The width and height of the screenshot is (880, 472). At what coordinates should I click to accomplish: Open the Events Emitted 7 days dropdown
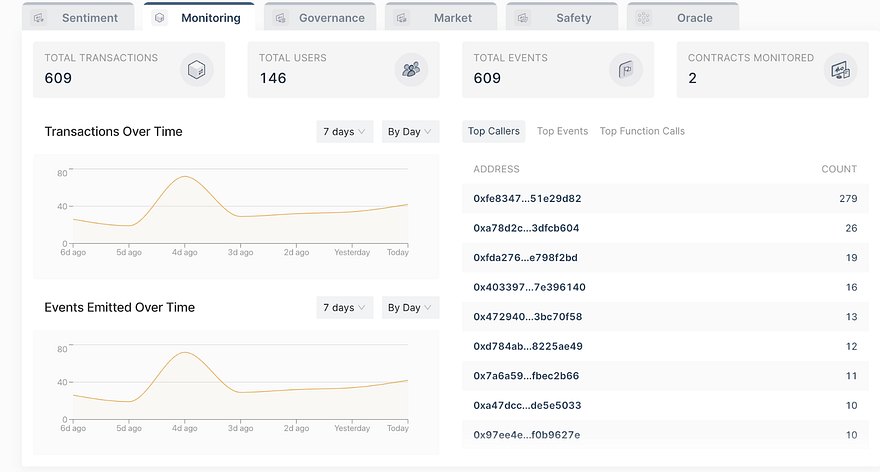pos(345,308)
